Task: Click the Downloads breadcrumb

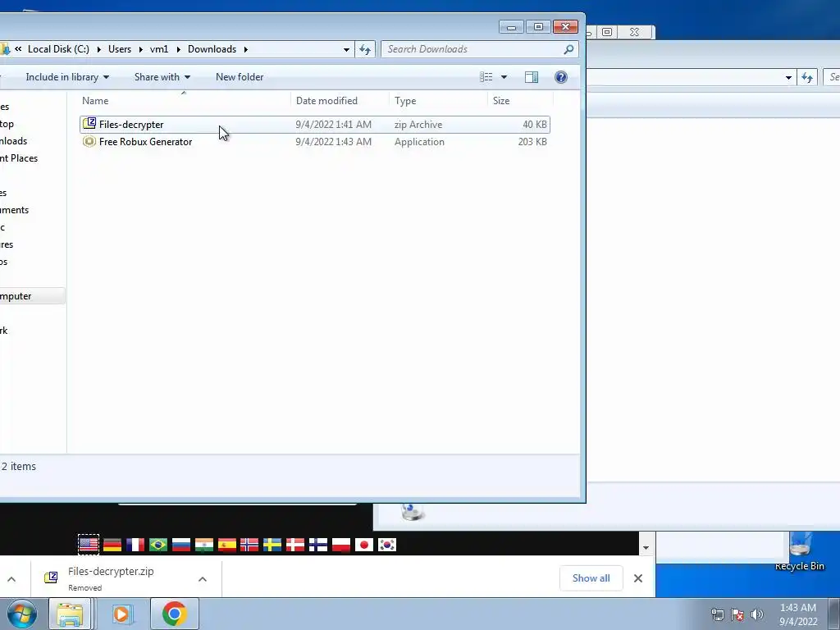Action: point(212,49)
